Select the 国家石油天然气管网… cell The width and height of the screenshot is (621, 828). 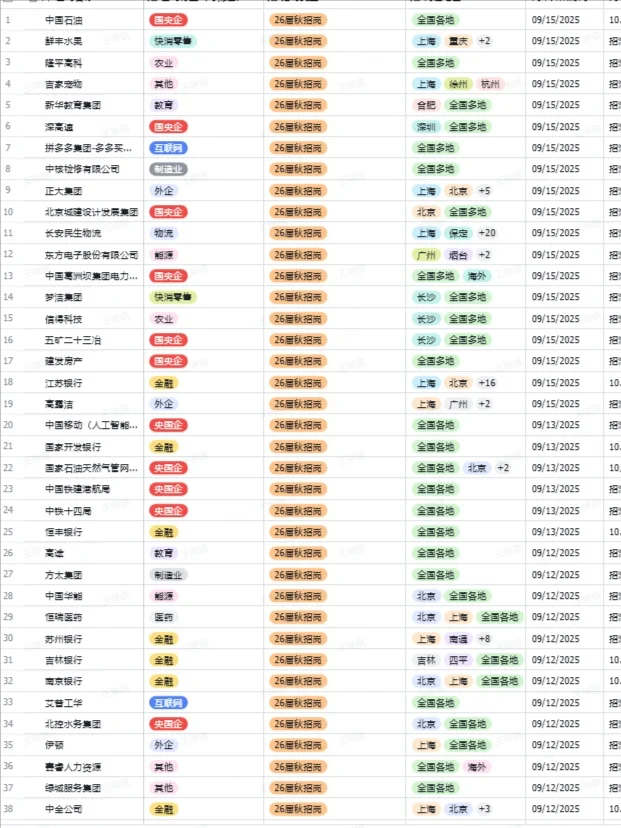[91, 468]
